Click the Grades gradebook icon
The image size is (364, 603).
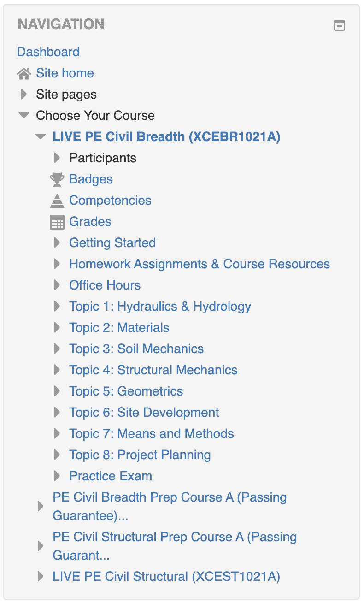click(56, 221)
